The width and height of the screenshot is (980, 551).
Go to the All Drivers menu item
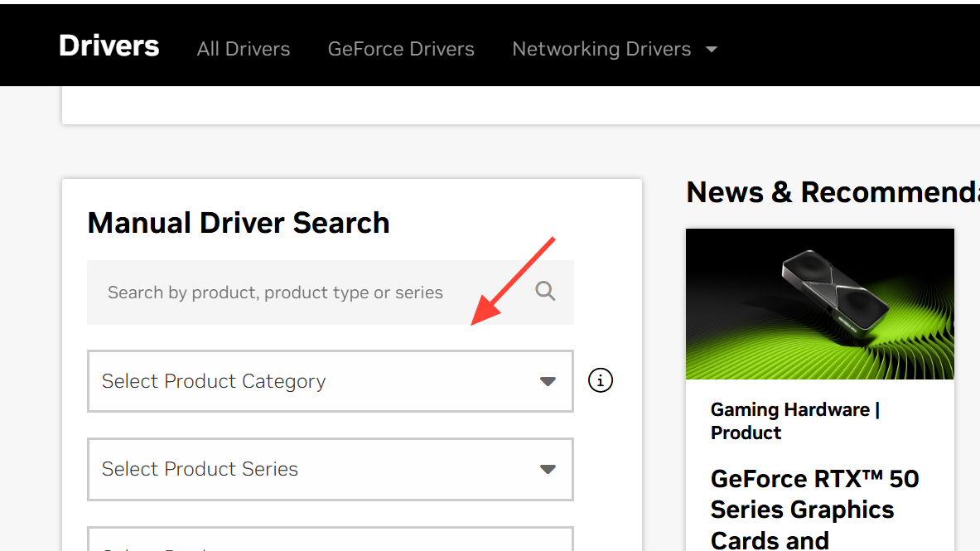click(x=244, y=49)
